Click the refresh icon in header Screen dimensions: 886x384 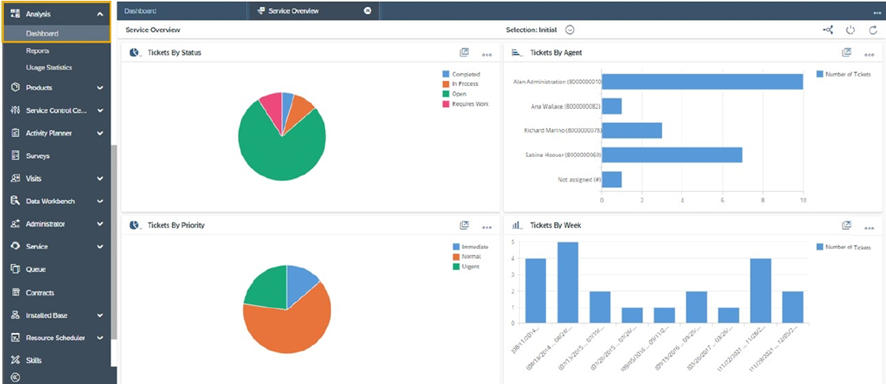(873, 30)
